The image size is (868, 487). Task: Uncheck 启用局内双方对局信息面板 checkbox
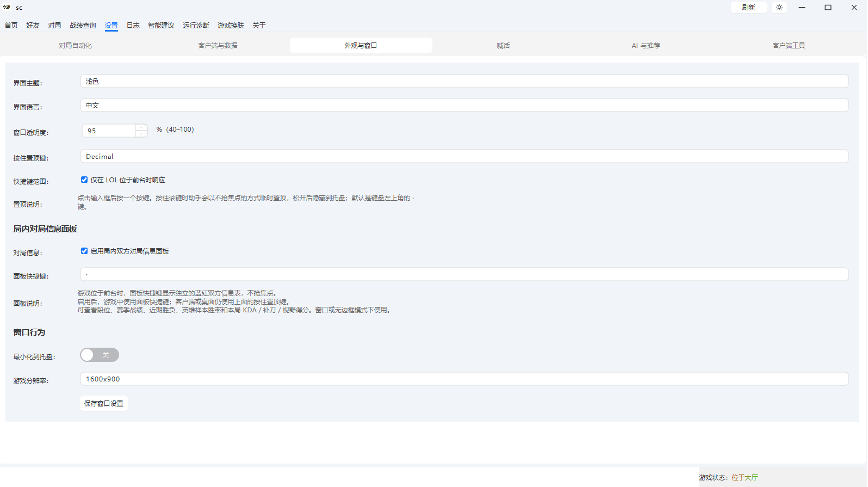click(84, 251)
